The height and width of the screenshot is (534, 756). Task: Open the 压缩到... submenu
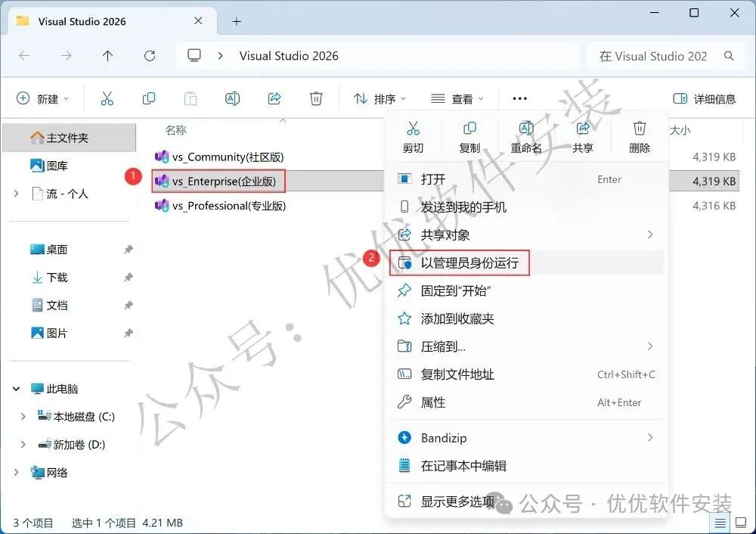pyautogui.click(x=526, y=346)
